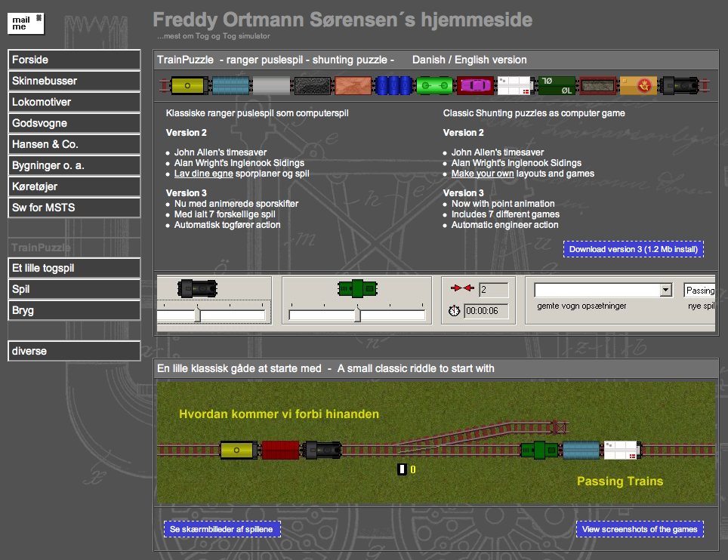Click the mail me icon

pyautogui.click(x=26, y=23)
